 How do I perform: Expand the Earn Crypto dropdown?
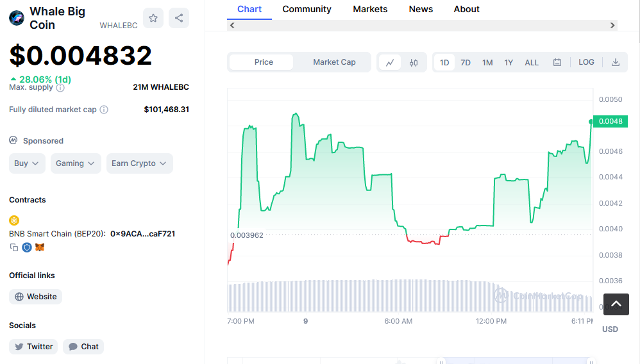click(140, 163)
